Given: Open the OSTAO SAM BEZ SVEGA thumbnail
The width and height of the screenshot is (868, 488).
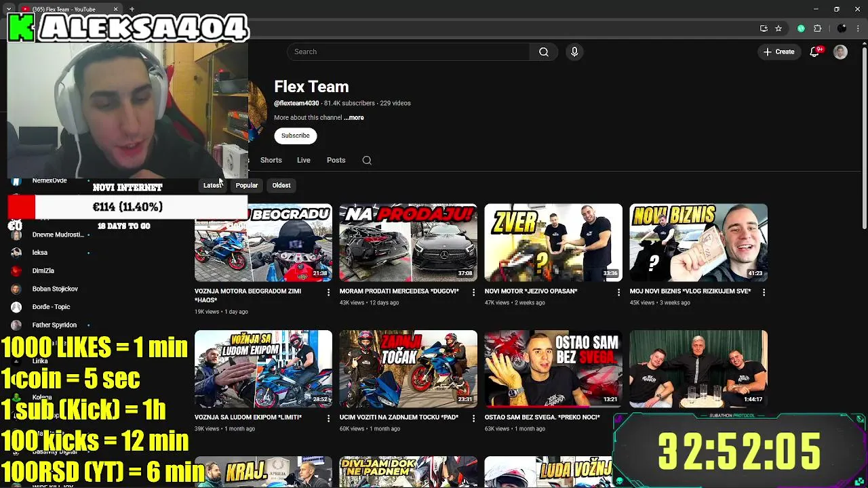Looking at the screenshot, I should pos(553,369).
